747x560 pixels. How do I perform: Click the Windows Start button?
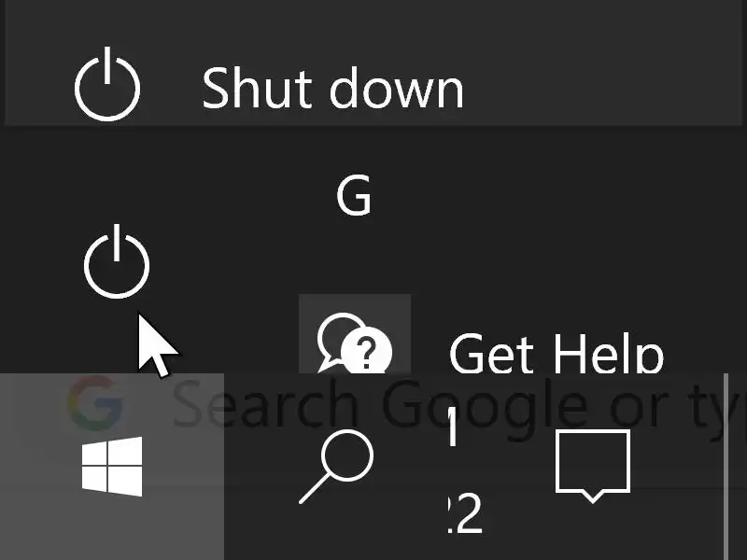pyautogui.click(x=112, y=467)
